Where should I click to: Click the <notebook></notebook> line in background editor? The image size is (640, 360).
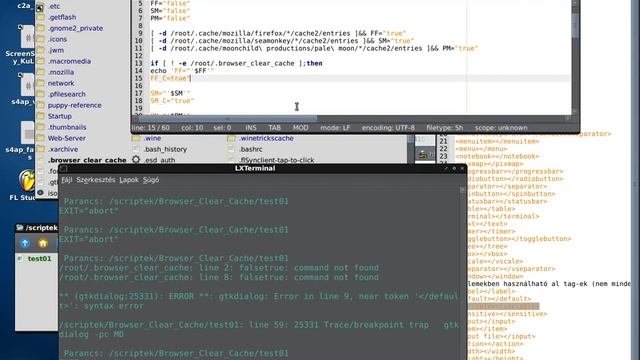point(498,156)
